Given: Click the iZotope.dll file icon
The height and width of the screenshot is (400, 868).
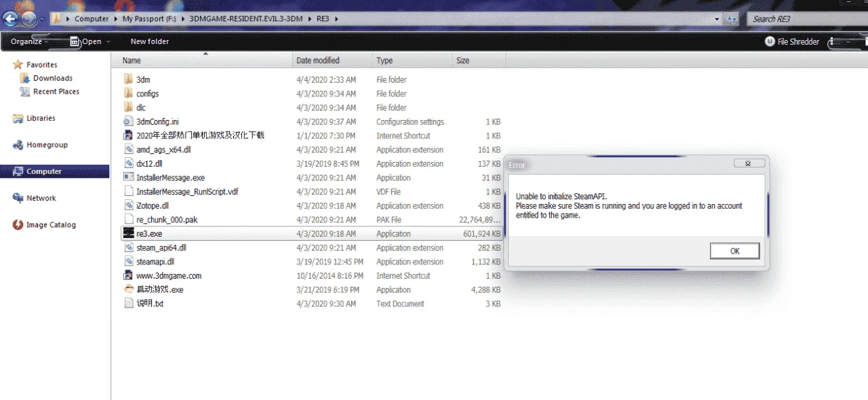Looking at the screenshot, I should tap(129, 205).
